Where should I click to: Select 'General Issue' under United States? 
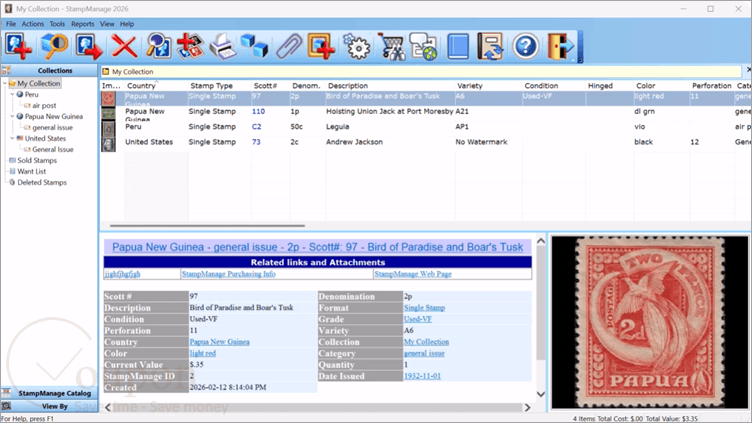pos(53,150)
